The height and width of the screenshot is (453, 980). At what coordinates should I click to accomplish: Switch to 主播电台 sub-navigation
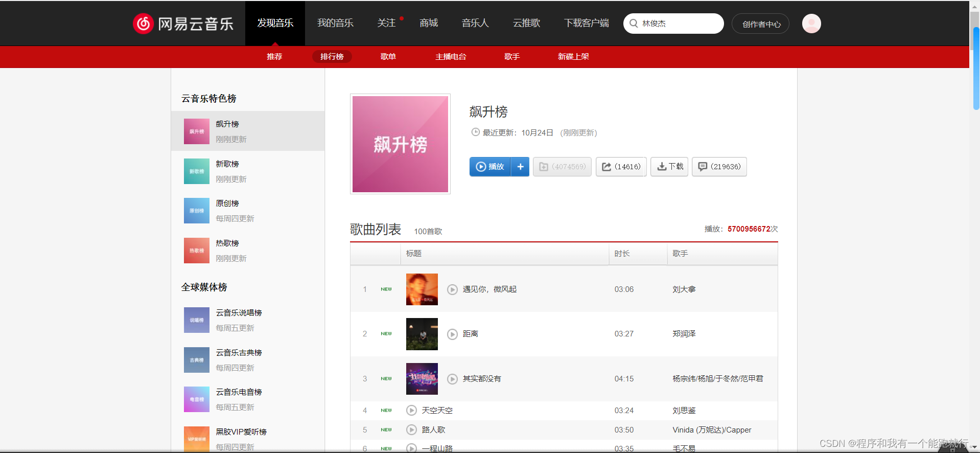451,57
